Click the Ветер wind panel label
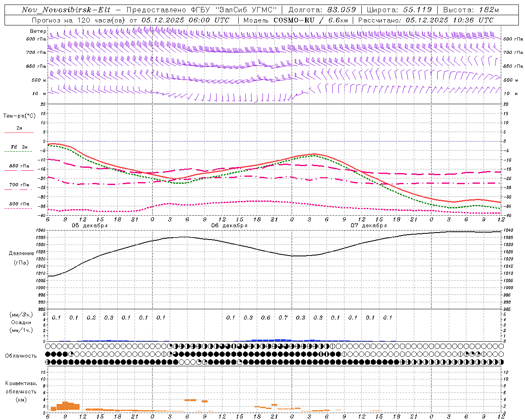Viewport: 525px width, 420px height. click(38, 31)
